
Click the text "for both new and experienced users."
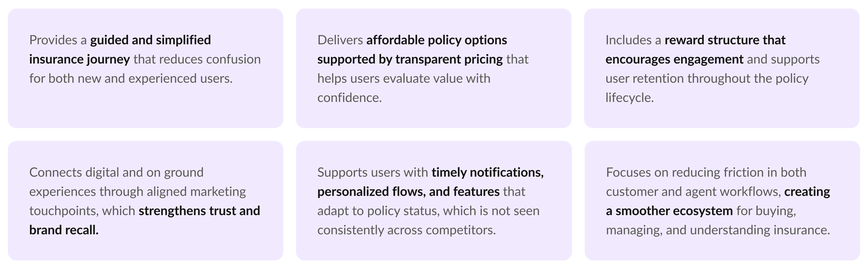131,79
